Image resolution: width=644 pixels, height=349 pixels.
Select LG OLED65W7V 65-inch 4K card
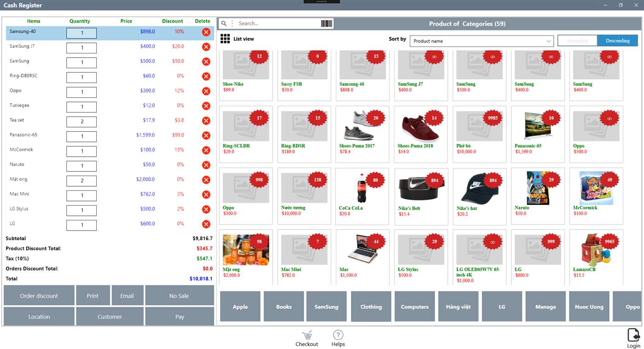point(479,258)
